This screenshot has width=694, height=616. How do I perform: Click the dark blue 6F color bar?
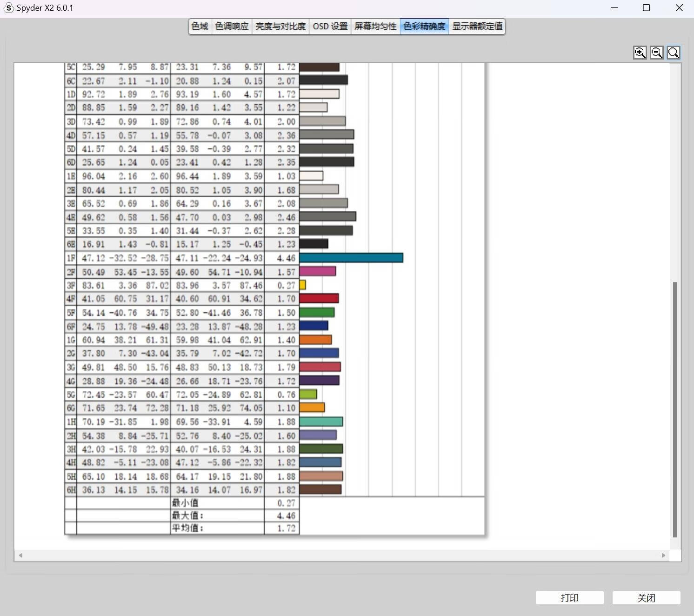[x=314, y=326]
